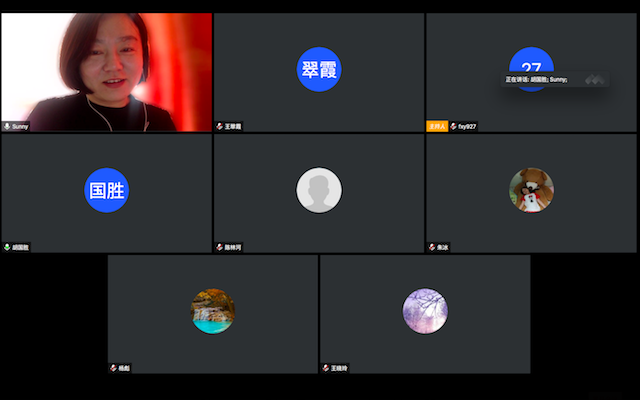640x400 pixels.
Task: Click the Sunny name label
Action: [x=20, y=126]
